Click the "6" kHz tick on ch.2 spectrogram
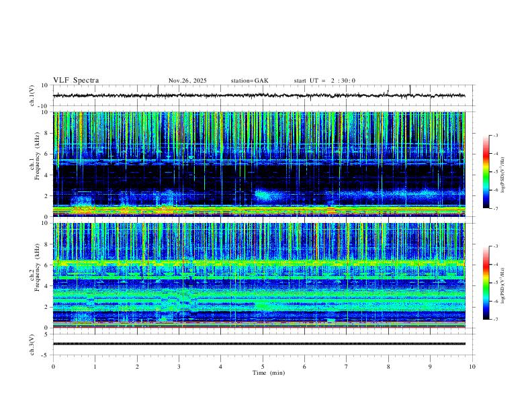532x411 pixels. pyautogui.click(x=46, y=265)
